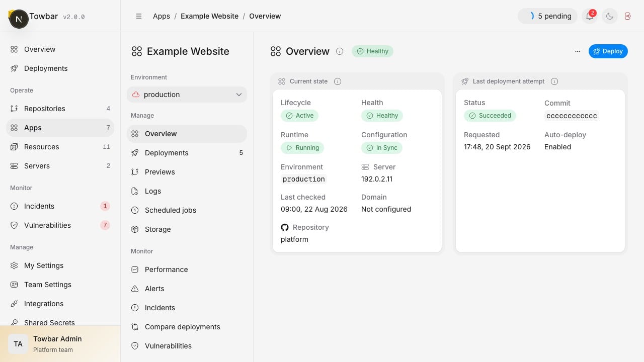Click the Running runtime badge
Viewport: 644px width, 362px height.
click(302, 148)
